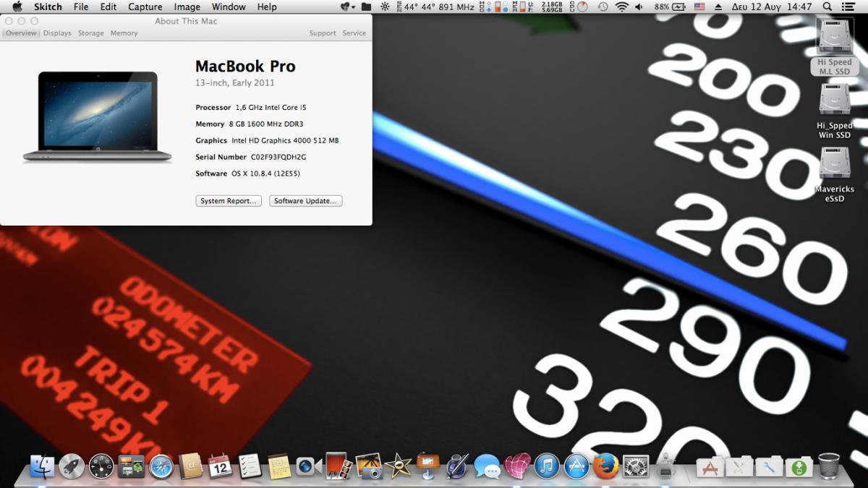Launch iMovie star icon in dock
The width and height of the screenshot is (868, 488).
click(x=399, y=466)
